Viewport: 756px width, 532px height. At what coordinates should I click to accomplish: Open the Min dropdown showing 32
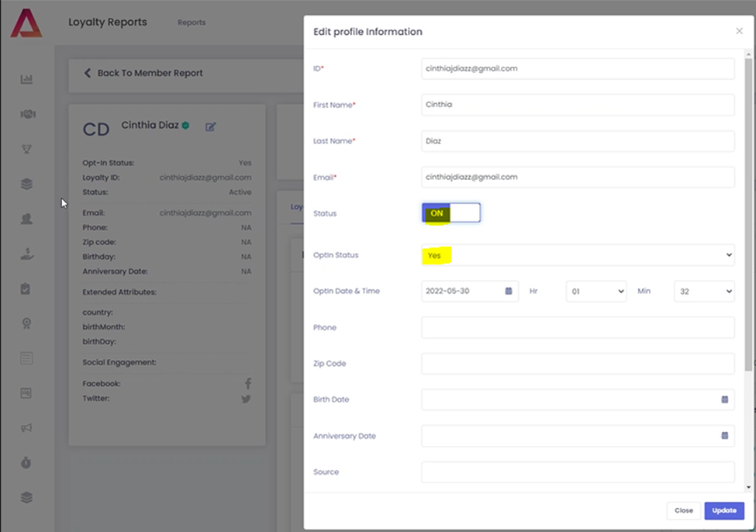click(704, 292)
